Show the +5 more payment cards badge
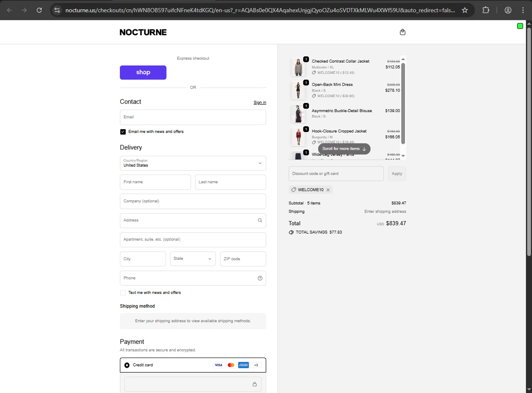Screen dimensions: 532x393 tap(256, 365)
